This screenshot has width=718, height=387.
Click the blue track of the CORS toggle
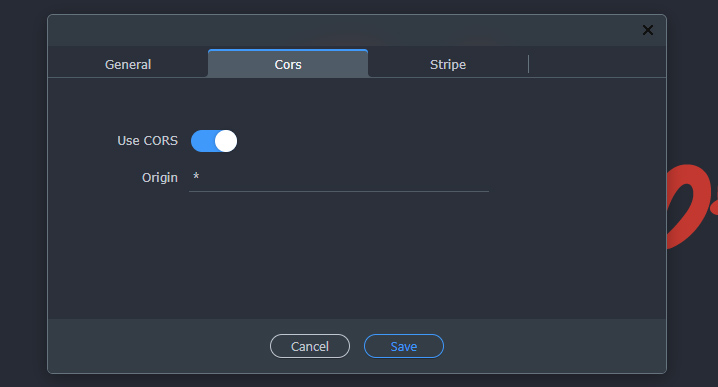tap(202, 141)
